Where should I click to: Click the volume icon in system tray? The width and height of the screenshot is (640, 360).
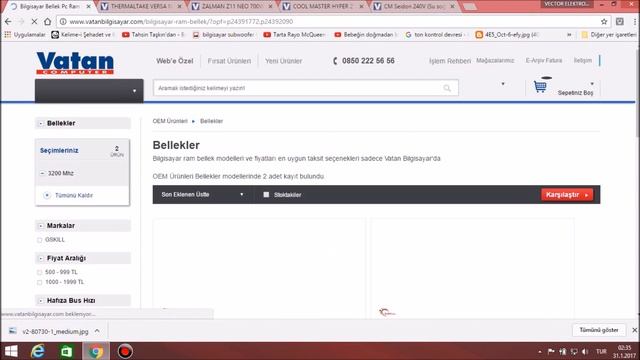(585, 351)
